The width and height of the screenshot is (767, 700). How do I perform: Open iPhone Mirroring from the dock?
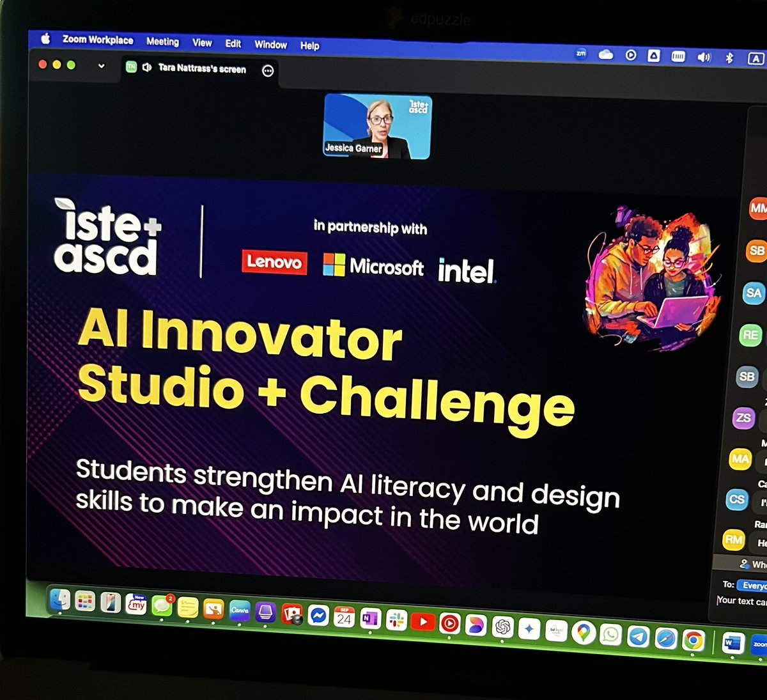110,602
